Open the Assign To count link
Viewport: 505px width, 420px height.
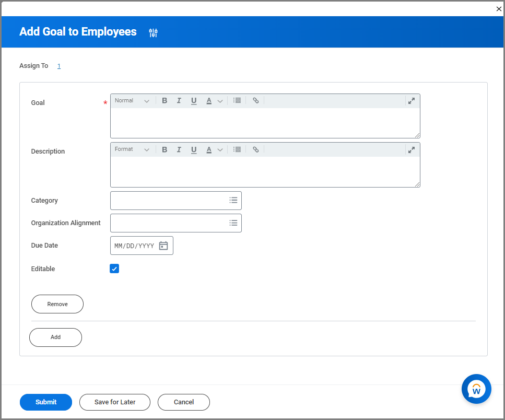point(59,66)
